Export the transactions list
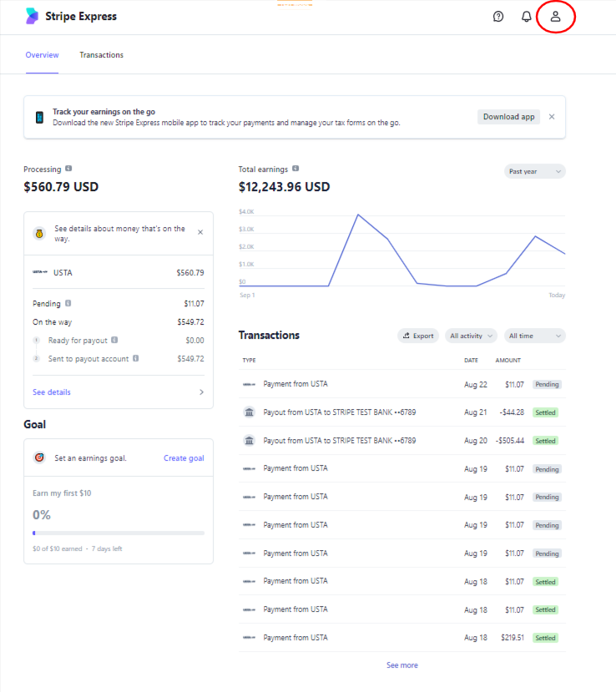This screenshot has height=692, width=616. pyautogui.click(x=418, y=336)
